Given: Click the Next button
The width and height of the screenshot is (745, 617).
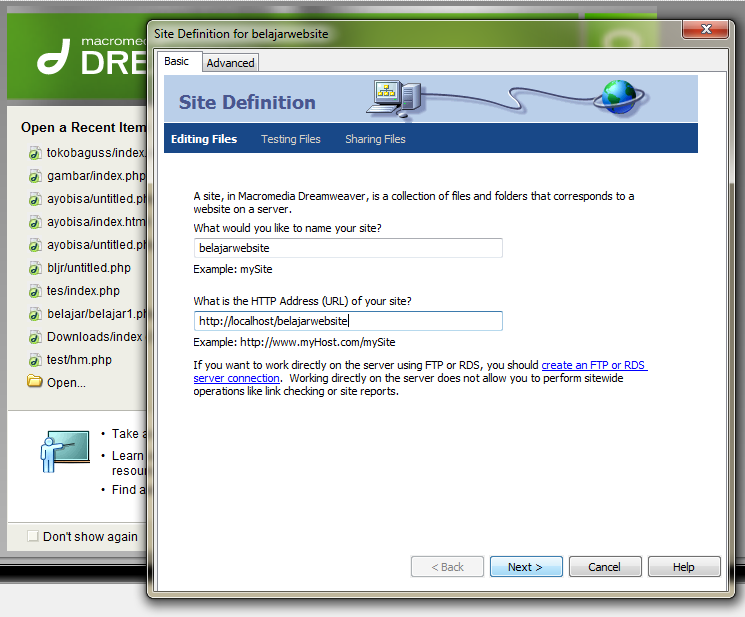Looking at the screenshot, I should point(526,567).
